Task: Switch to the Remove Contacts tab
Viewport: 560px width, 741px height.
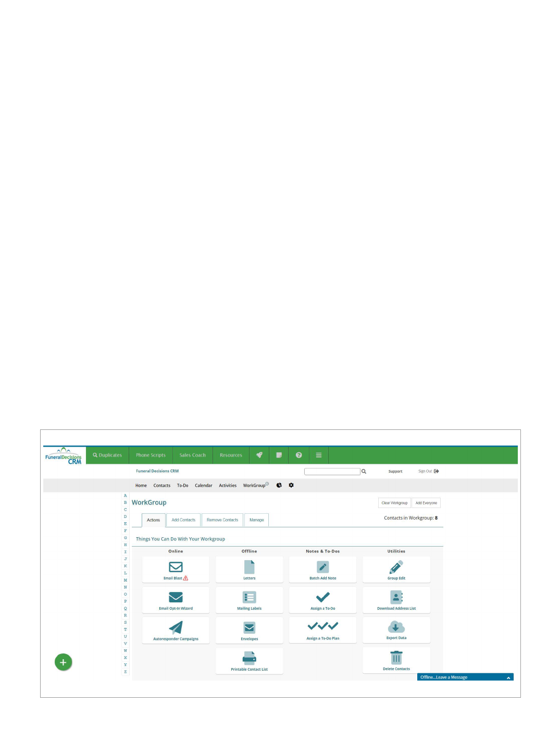Action: coord(222,520)
